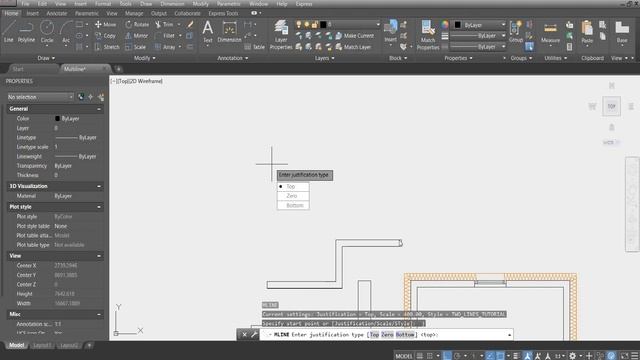Select Top justification option
The image size is (640, 360).
coord(293,187)
